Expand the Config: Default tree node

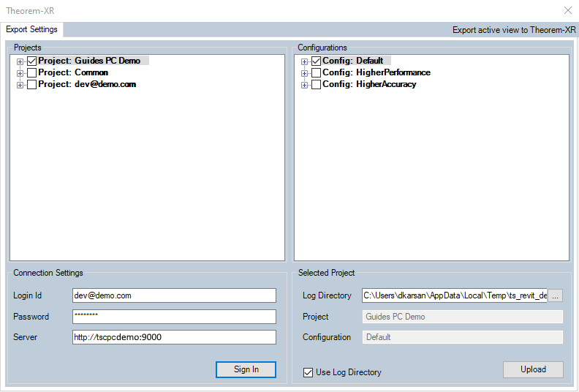coord(305,61)
